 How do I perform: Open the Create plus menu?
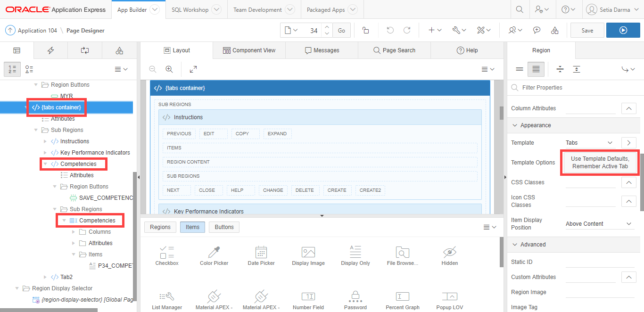coord(435,30)
